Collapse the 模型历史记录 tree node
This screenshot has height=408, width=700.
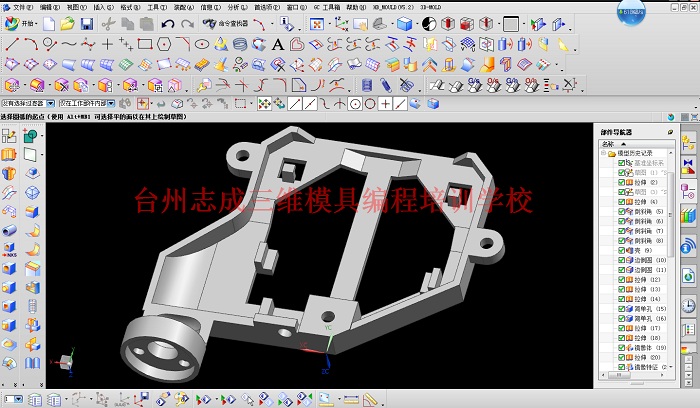click(x=604, y=153)
